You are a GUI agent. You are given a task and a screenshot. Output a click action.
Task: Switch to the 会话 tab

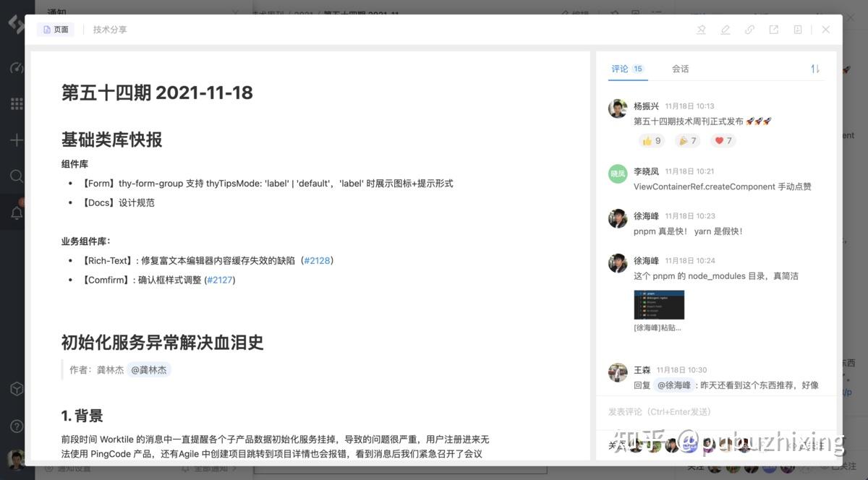coord(679,69)
